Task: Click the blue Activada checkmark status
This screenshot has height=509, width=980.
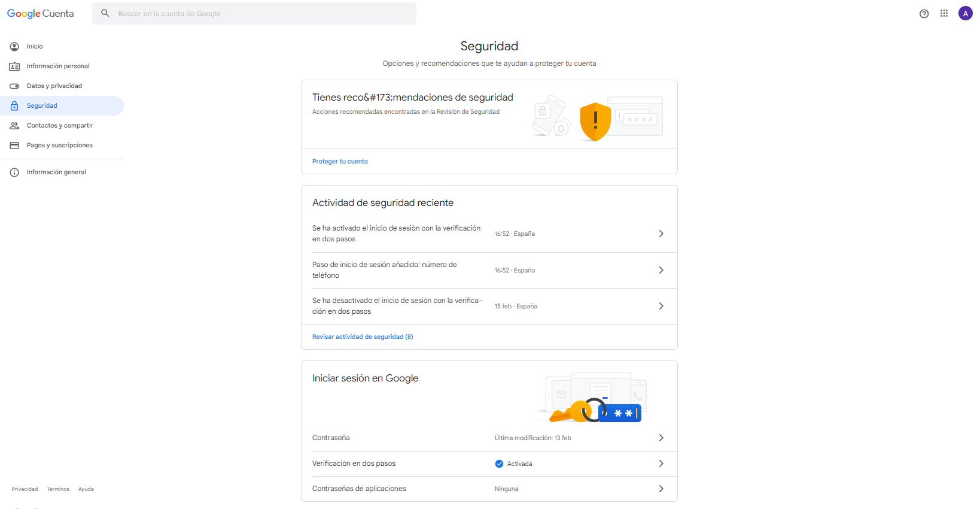Action: (500, 463)
